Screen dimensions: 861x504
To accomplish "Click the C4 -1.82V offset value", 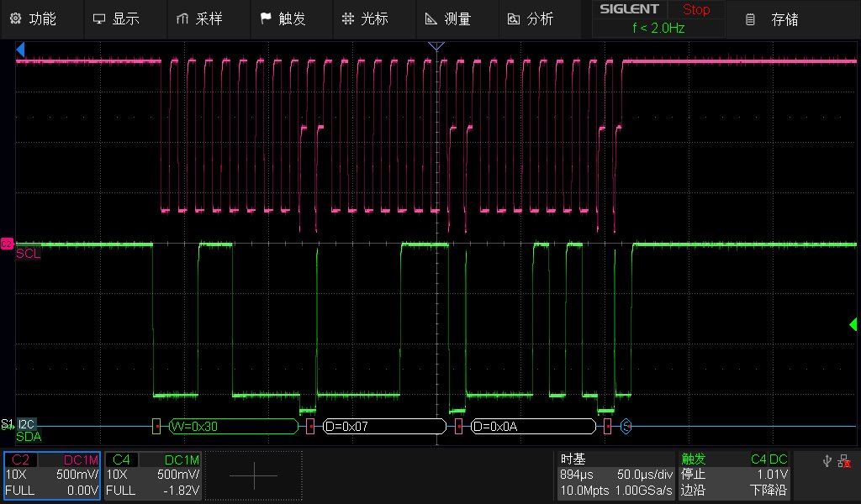I will tap(181, 491).
